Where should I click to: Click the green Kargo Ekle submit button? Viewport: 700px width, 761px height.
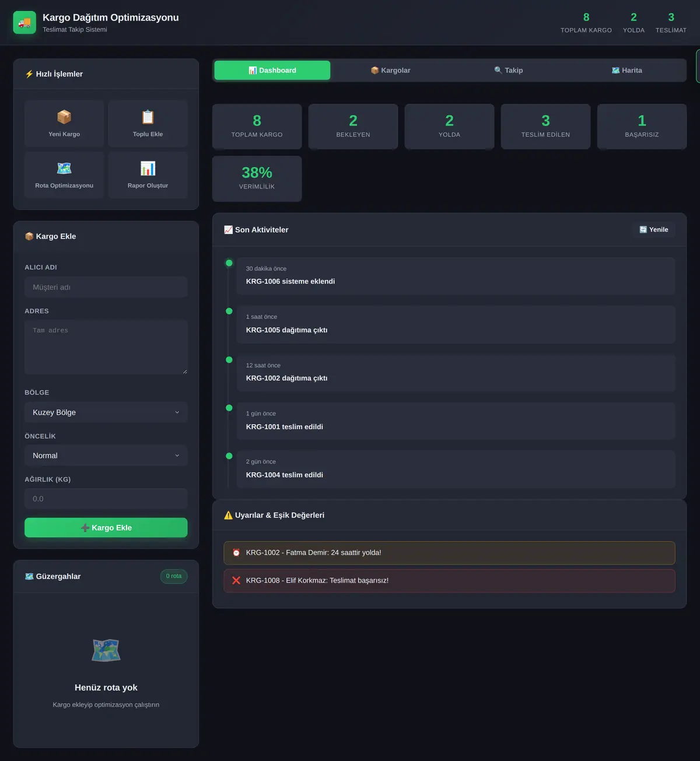coord(106,528)
